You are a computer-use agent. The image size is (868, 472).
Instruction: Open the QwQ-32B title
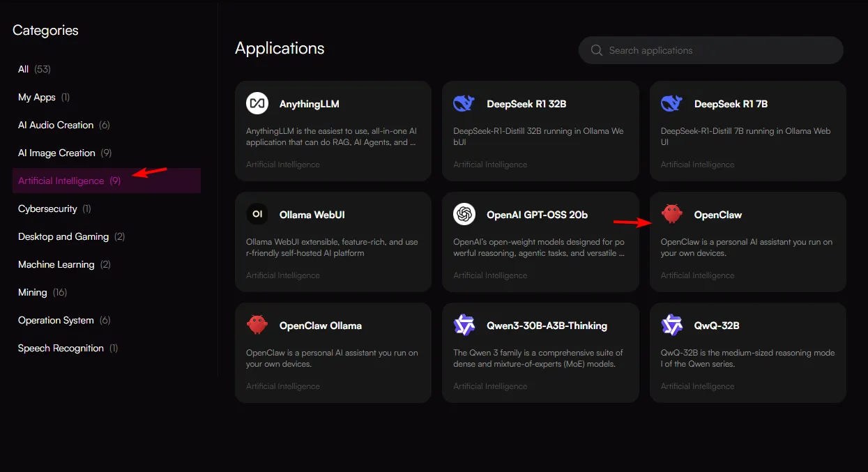717,326
